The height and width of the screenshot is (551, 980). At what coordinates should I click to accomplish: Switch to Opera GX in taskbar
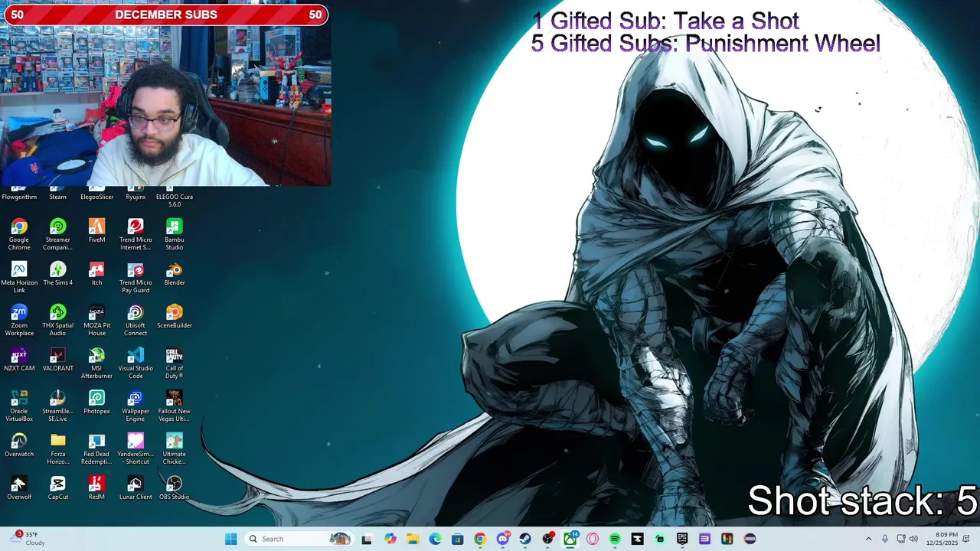pos(593,539)
